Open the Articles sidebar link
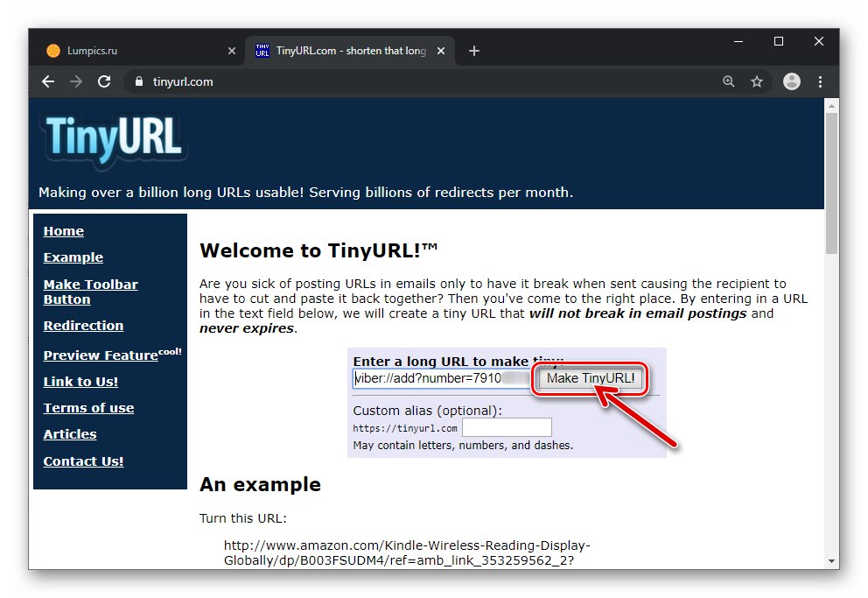Screen dimensions: 868x598 click(x=70, y=434)
